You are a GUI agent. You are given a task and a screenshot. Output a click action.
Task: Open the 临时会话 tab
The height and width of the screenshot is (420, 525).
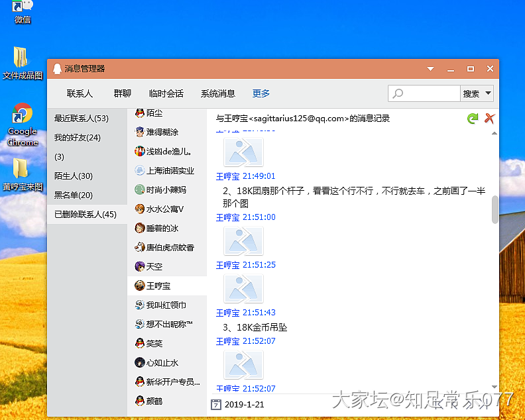point(166,93)
